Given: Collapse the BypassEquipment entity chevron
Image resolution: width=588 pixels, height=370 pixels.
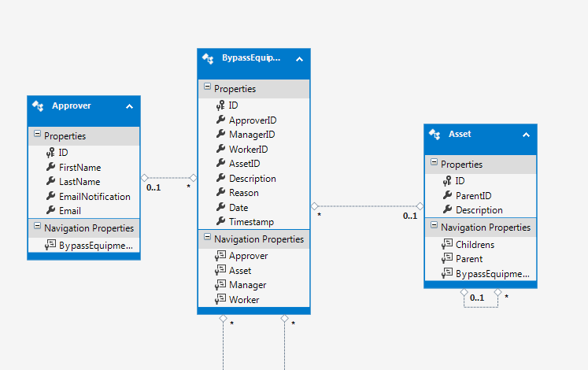Looking at the screenshot, I should pyautogui.click(x=299, y=58).
